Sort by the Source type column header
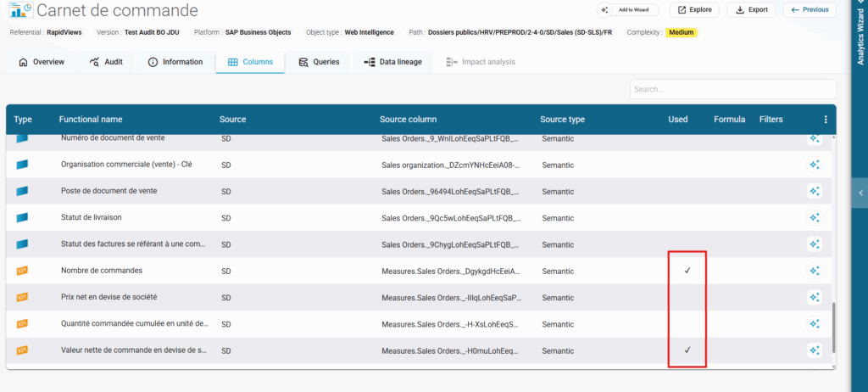Viewport: 868px width, 392px height. pos(562,120)
